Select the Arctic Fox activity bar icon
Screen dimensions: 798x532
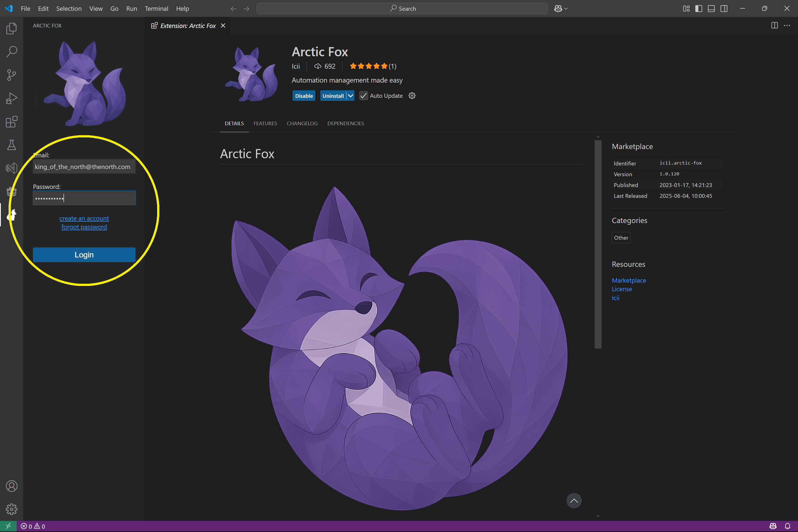(12, 215)
